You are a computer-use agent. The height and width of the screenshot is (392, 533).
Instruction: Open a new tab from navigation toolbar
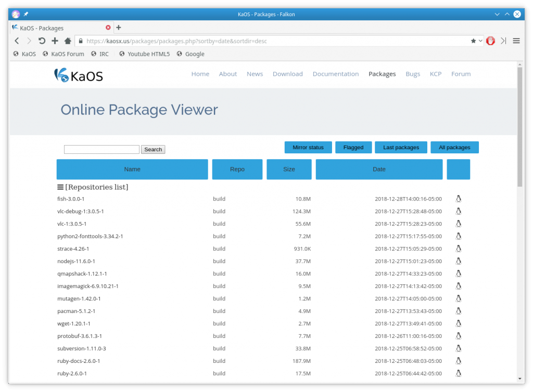(55, 41)
